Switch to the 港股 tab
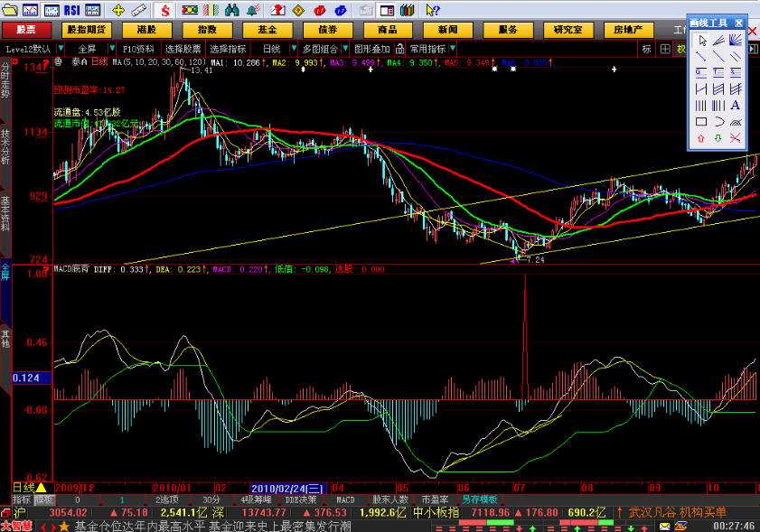This screenshot has width=760, height=532. point(147,30)
